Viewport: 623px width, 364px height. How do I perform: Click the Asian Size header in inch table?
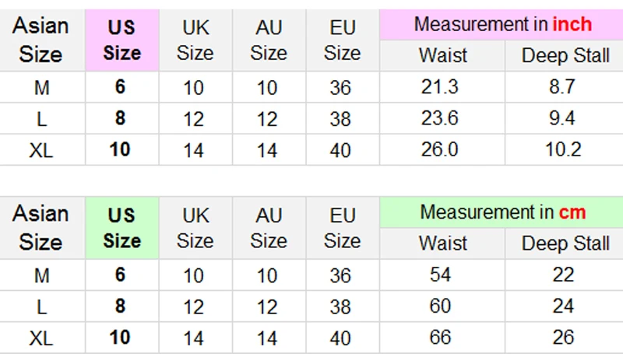(40, 40)
